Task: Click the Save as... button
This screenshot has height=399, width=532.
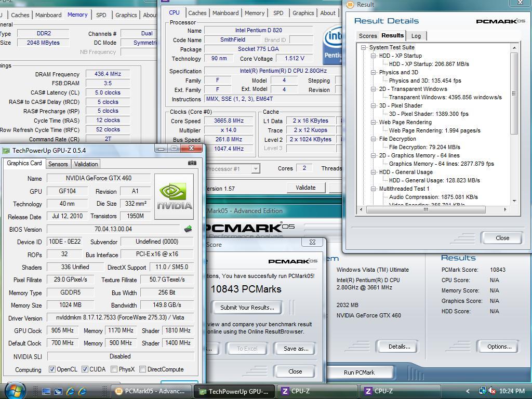Action: pos(296,349)
